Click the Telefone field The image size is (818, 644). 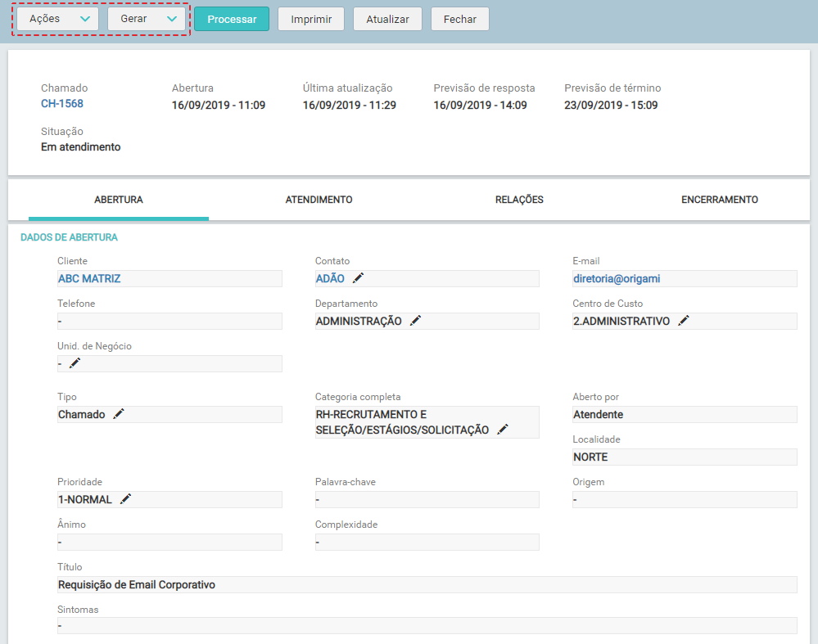coord(169,322)
